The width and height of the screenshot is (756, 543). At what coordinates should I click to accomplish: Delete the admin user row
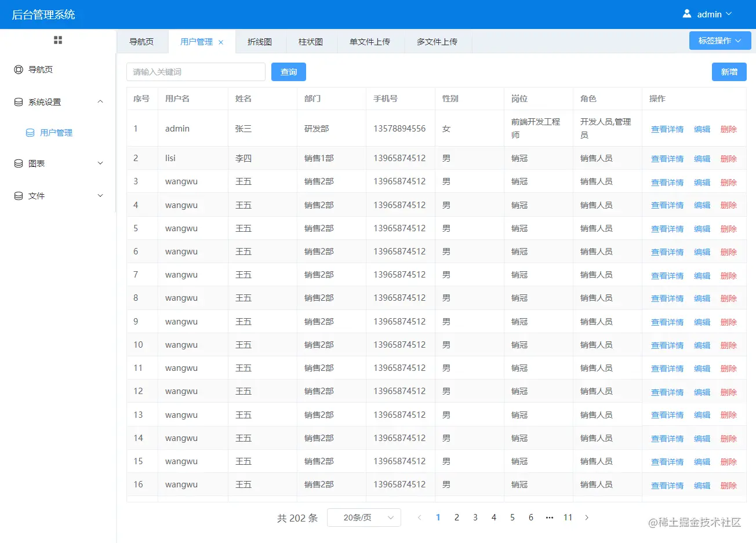pyautogui.click(x=729, y=129)
